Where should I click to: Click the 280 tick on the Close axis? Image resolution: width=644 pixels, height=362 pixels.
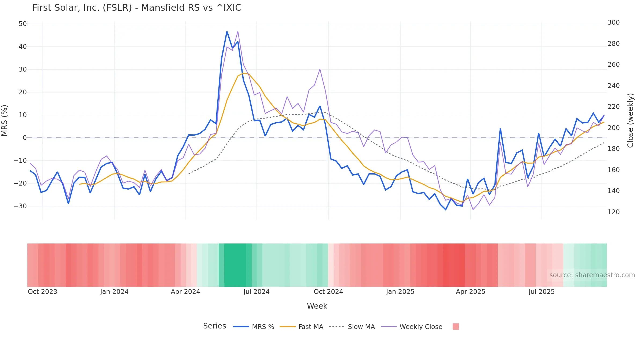pos(614,44)
